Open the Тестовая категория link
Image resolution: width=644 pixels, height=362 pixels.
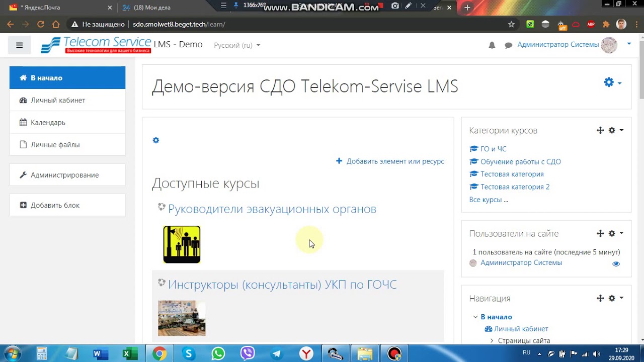point(512,174)
